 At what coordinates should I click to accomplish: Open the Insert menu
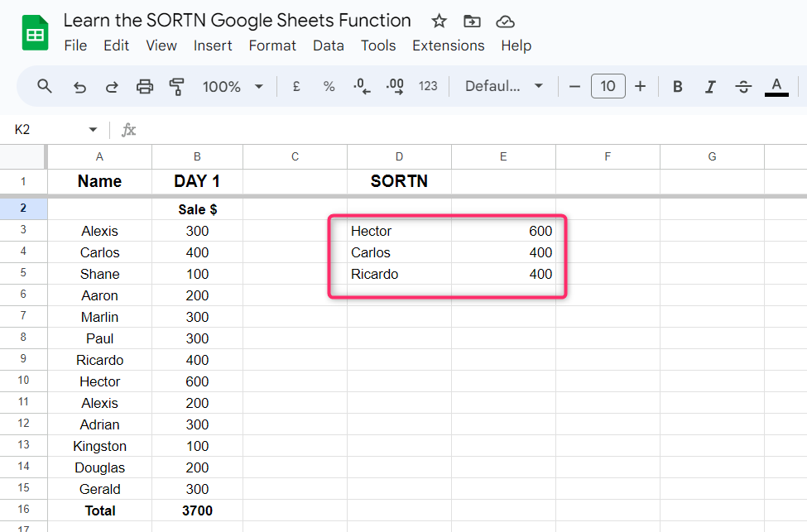(x=213, y=46)
